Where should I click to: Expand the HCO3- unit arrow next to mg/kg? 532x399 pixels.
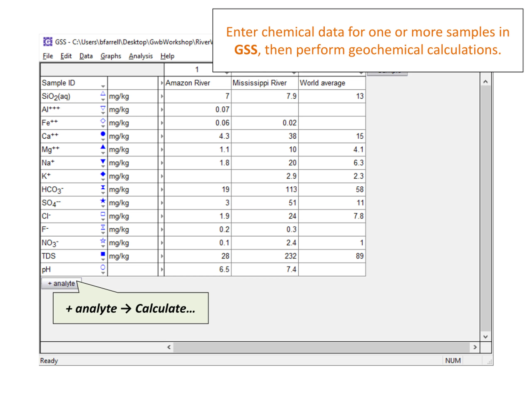(x=162, y=190)
